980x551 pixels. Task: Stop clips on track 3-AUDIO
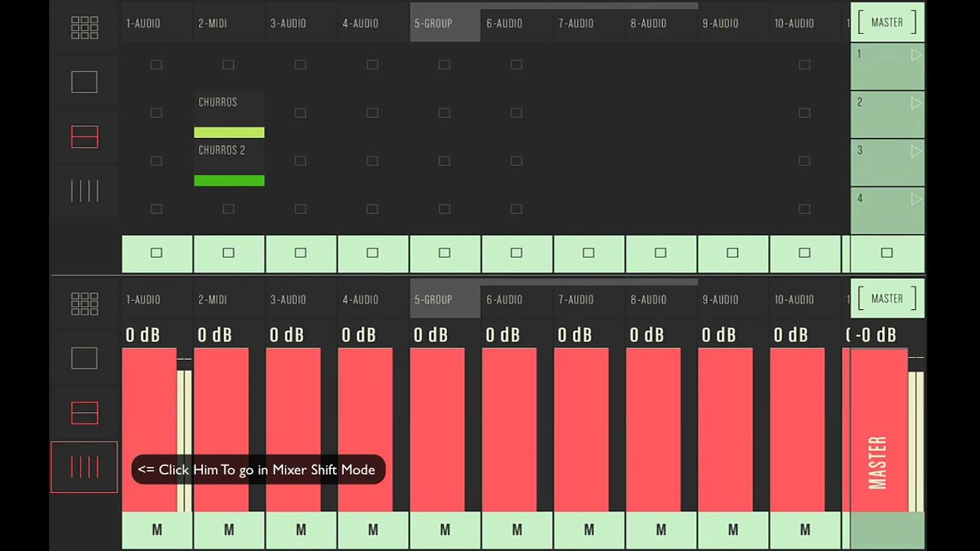tap(301, 253)
